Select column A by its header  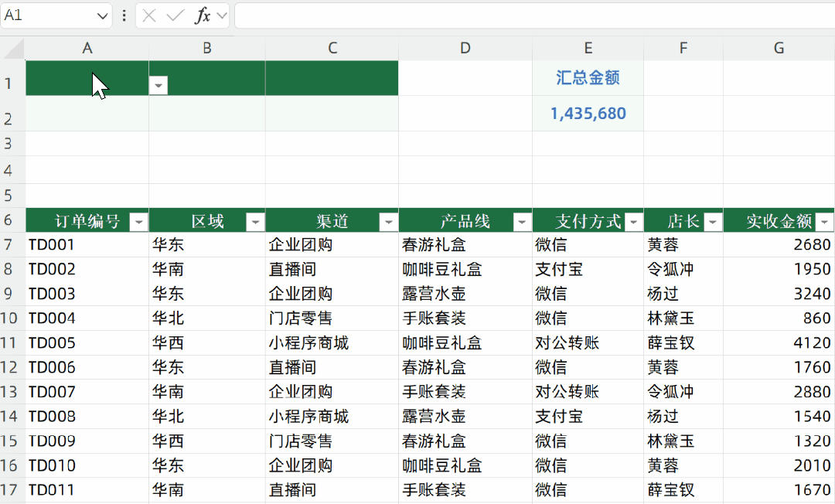87,49
